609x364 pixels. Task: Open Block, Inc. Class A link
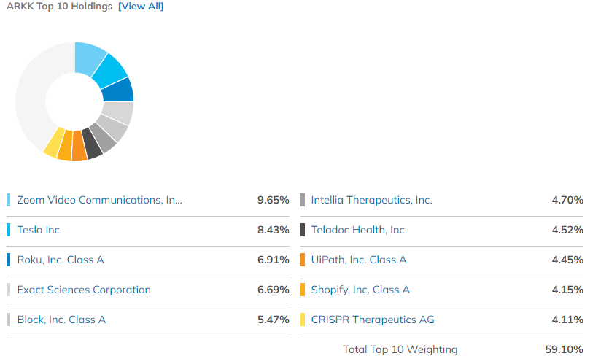click(x=61, y=320)
